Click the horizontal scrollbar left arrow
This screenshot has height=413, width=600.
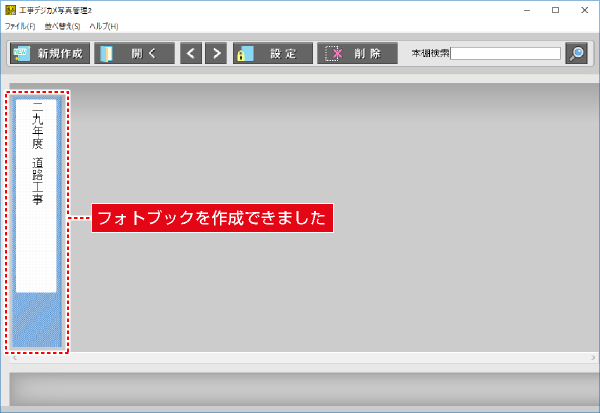point(15,357)
